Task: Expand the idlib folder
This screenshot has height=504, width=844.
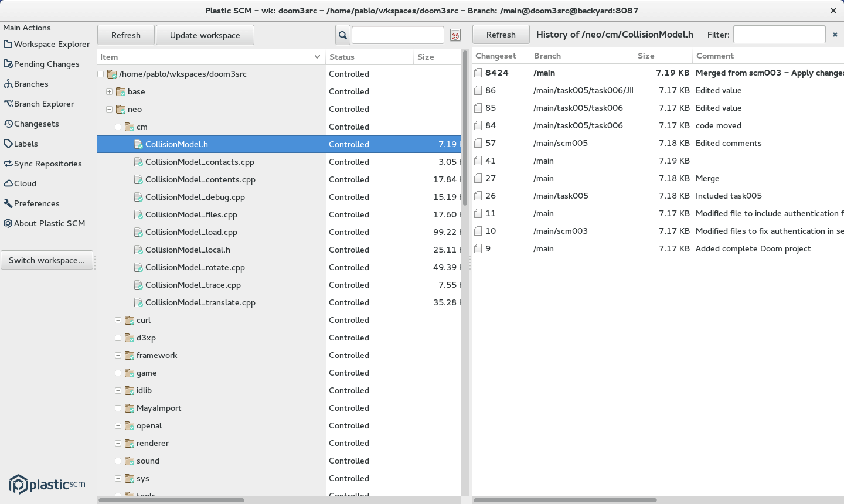Action: point(118,391)
